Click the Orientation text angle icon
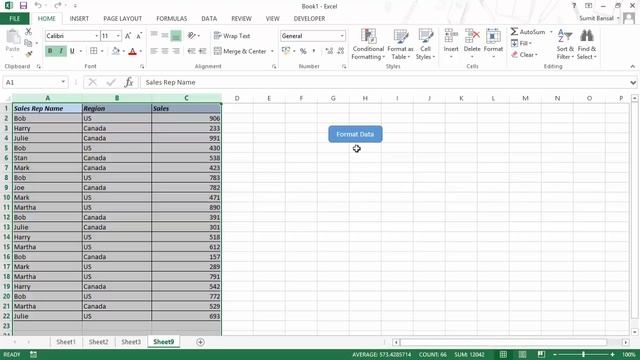Image resolution: width=640 pixels, height=360 pixels. pyautogui.click(x=192, y=36)
